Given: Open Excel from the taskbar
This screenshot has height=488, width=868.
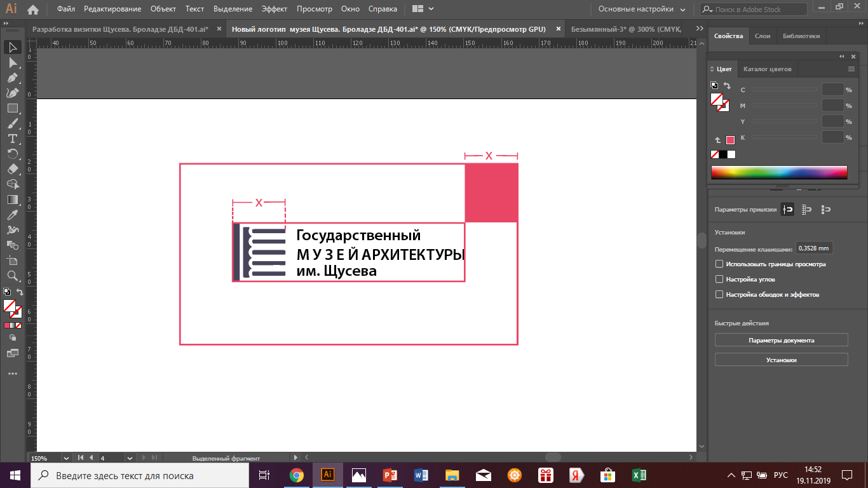Looking at the screenshot, I should point(639,475).
